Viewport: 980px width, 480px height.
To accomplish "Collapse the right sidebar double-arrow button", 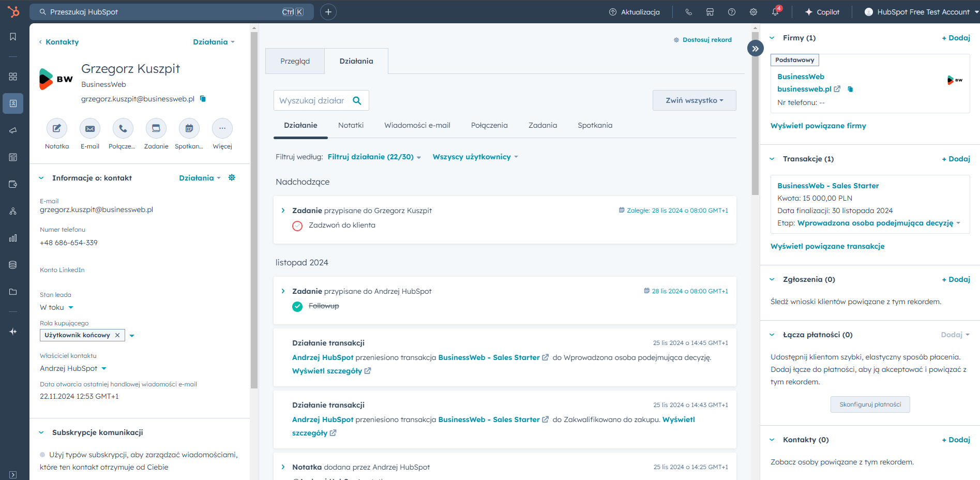I will 755,49.
